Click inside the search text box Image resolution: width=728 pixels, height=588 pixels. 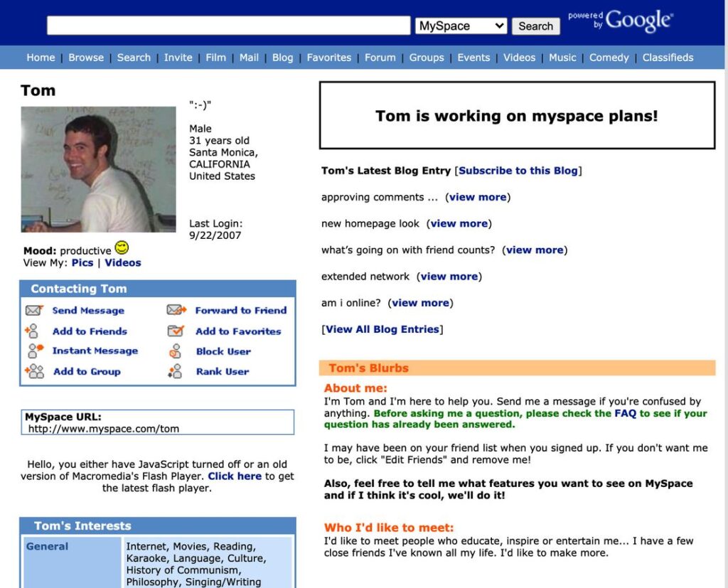[227, 24]
